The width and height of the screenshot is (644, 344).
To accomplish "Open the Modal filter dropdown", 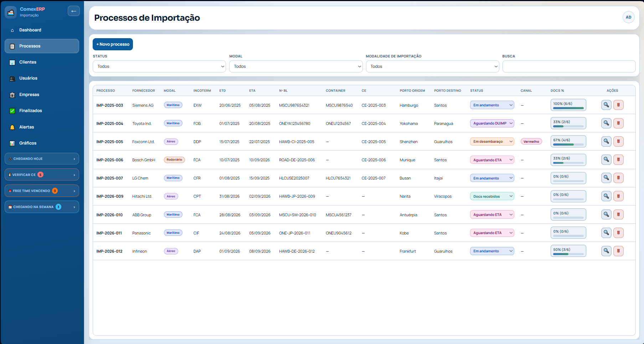I will pyautogui.click(x=296, y=66).
